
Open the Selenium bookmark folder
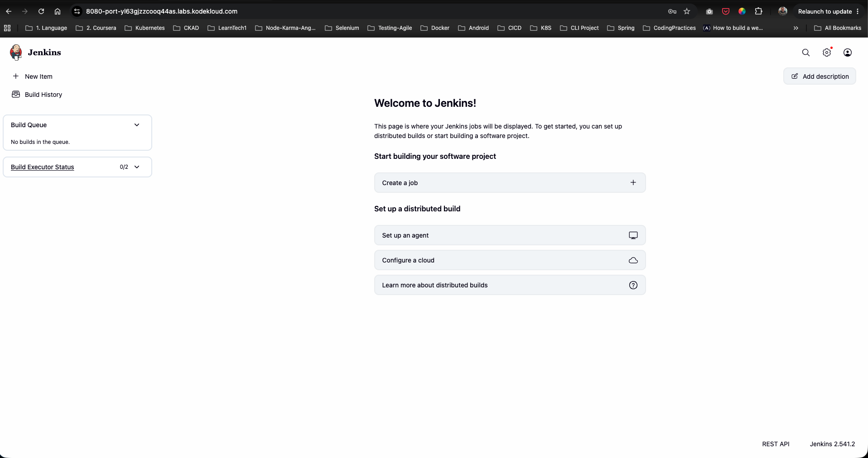click(x=342, y=28)
